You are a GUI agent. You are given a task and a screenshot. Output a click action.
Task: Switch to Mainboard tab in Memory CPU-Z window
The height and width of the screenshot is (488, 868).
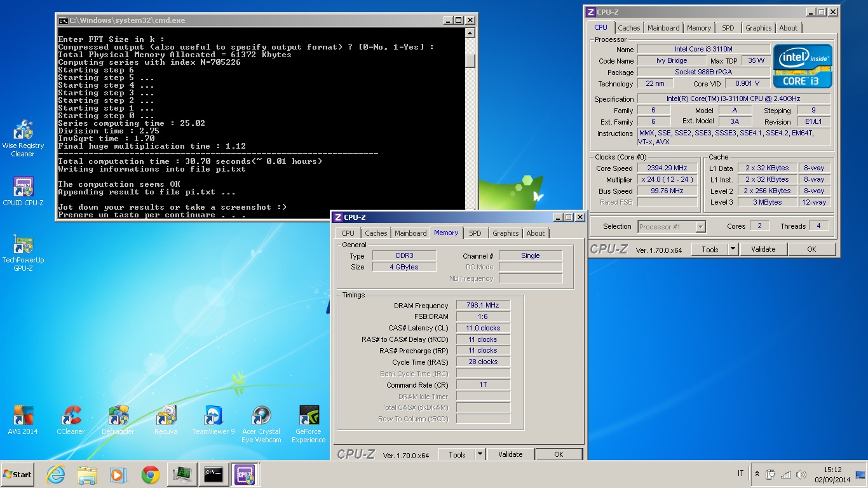(410, 233)
